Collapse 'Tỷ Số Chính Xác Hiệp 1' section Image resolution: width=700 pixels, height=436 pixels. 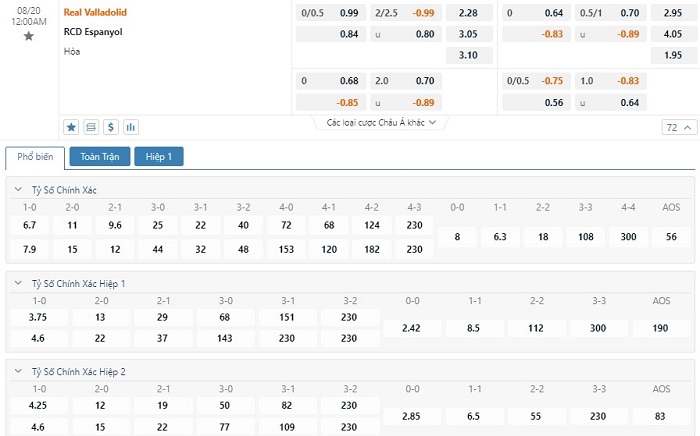click(x=17, y=284)
